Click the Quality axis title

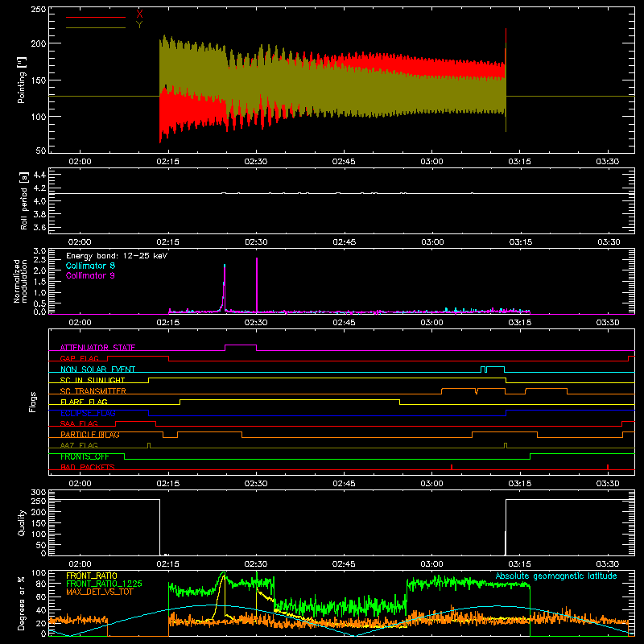point(22,522)
